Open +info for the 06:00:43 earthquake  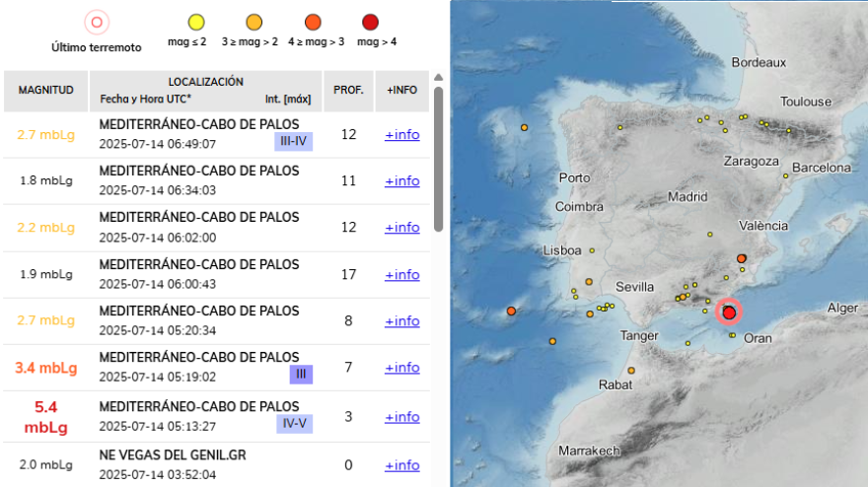pyautogui.click(x=401, y=275)
